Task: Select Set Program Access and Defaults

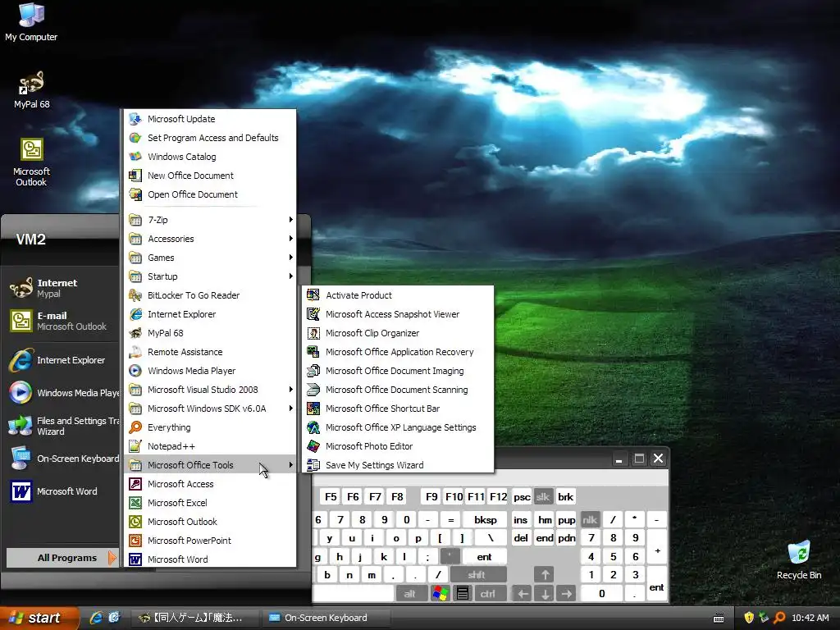Action: click(x=210, y=138)
